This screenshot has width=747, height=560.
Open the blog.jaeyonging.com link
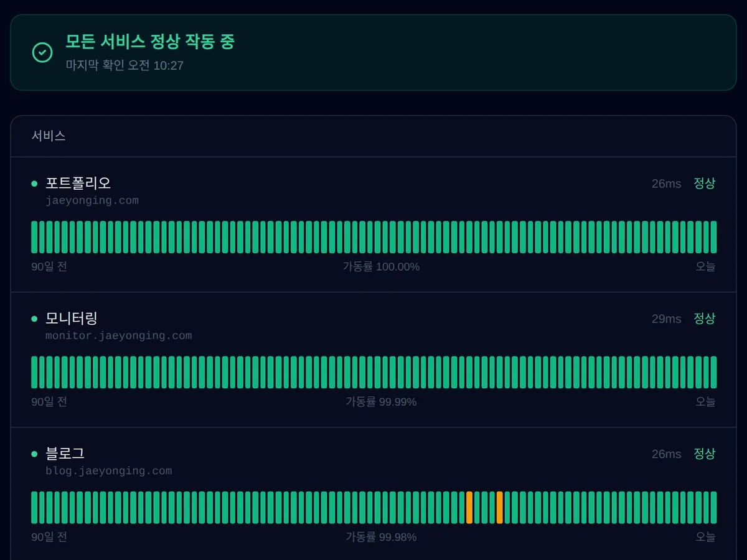point(108,470)
